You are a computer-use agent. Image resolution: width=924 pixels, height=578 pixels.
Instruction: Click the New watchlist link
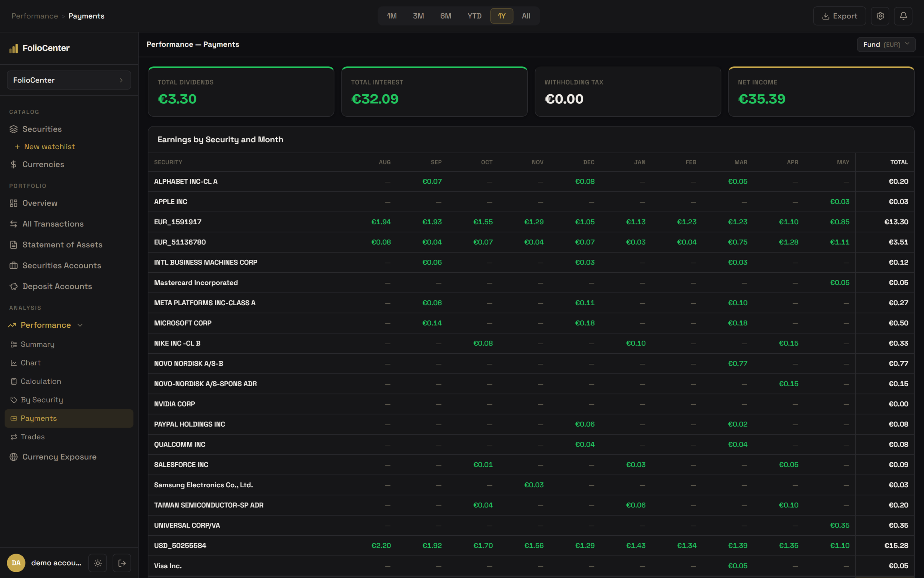click(49, 147)
